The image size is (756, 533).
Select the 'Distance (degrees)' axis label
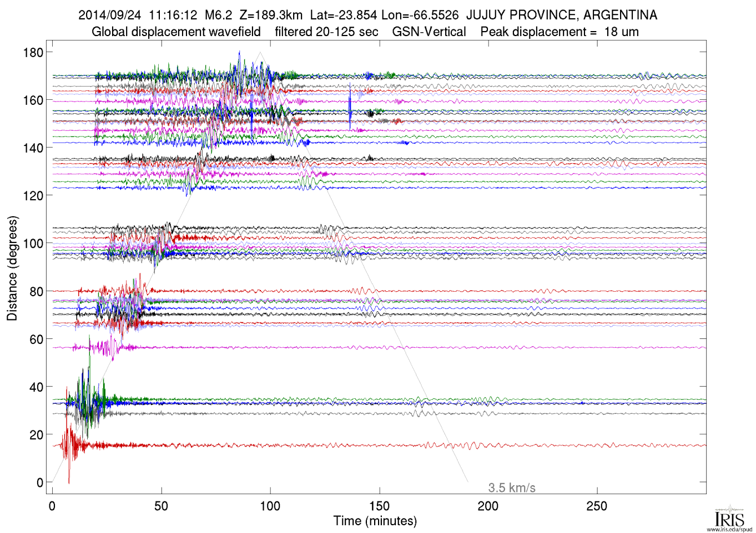12,268
